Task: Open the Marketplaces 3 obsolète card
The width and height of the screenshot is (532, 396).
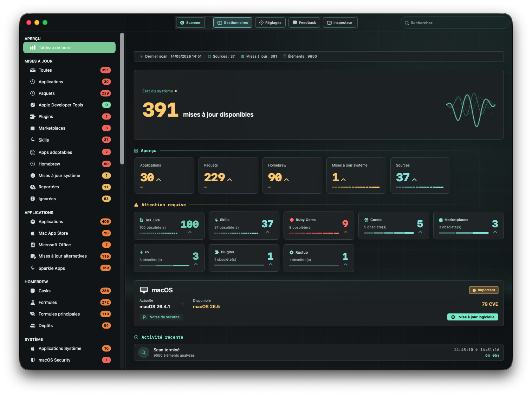Action: (468, 226)
